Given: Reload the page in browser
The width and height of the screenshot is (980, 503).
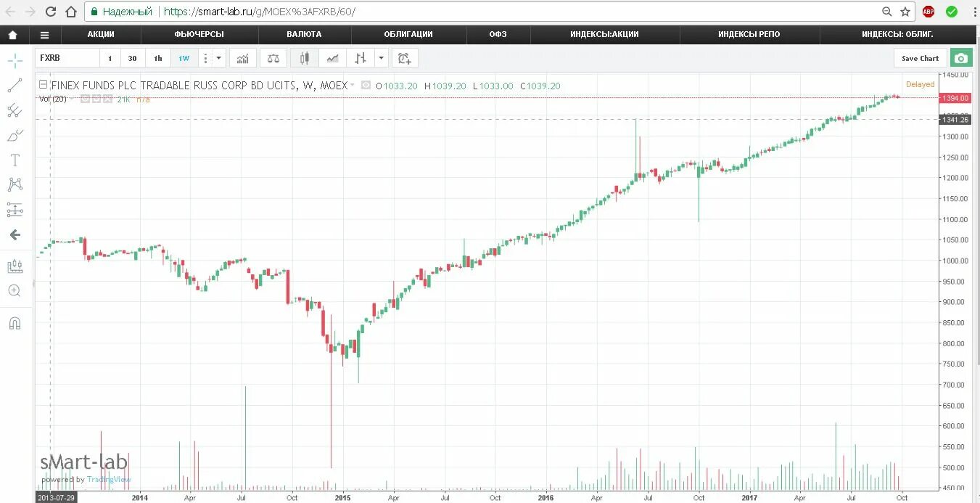Looking at the screenshot, I should point(50,12).
